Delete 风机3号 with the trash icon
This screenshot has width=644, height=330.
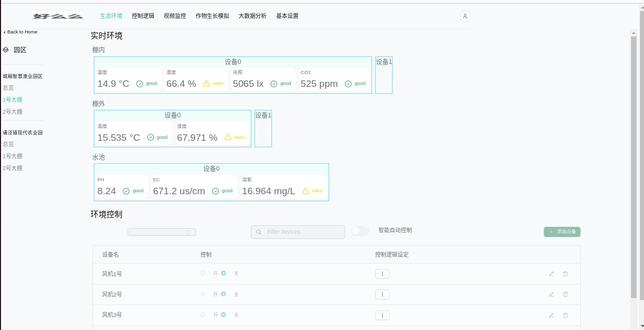(x=565, y=315)
